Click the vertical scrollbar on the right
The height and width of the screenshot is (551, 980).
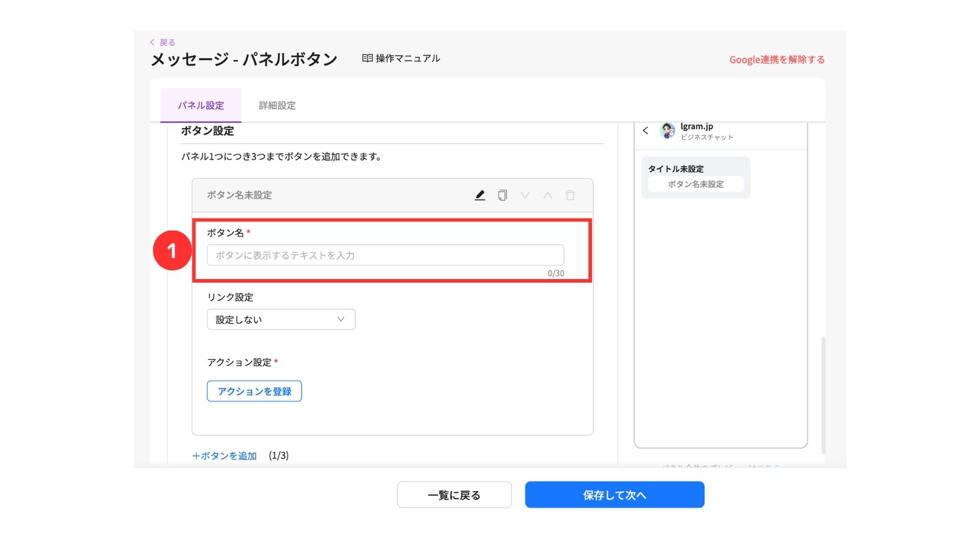coord(823,395)
